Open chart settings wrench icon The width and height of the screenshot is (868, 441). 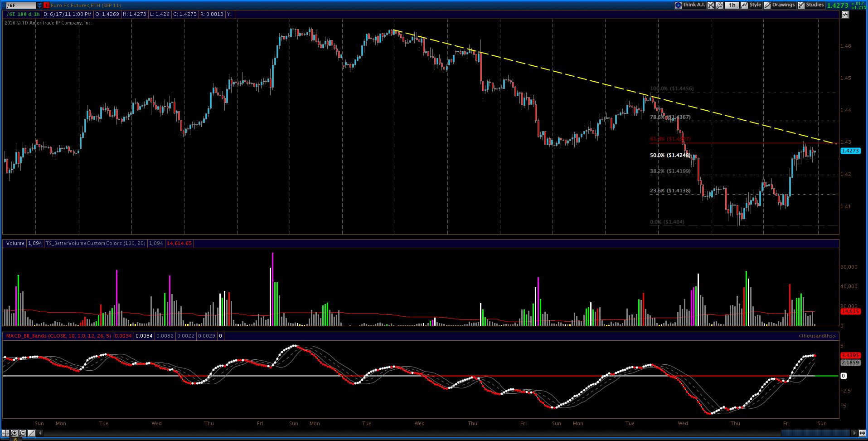(719, 5)
